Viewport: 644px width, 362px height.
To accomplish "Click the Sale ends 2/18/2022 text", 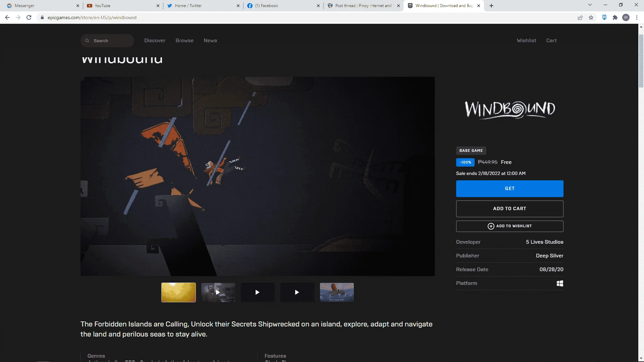I will (x=490, y=173).
